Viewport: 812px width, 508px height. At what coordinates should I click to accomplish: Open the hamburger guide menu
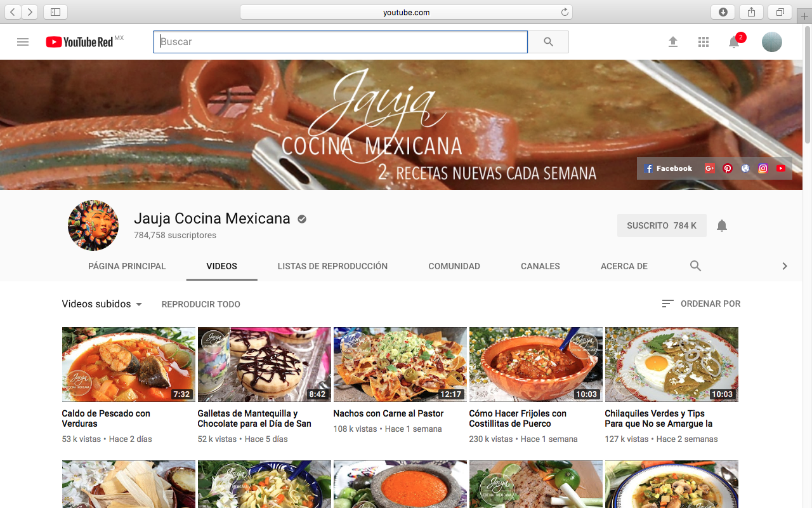click(23, 42)
